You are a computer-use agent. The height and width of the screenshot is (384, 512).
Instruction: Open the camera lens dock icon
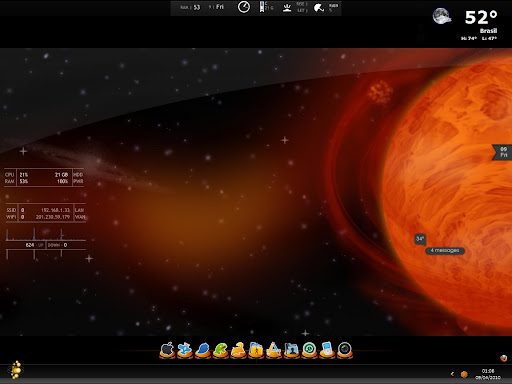pyautogui.click(x=345, y=350)
